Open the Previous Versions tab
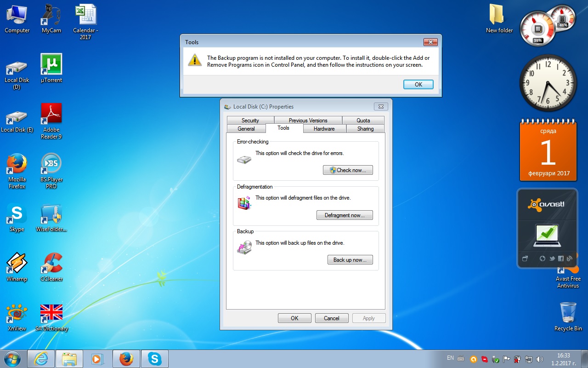Screen dimensions: 588x368 click(x=308, y=121)
